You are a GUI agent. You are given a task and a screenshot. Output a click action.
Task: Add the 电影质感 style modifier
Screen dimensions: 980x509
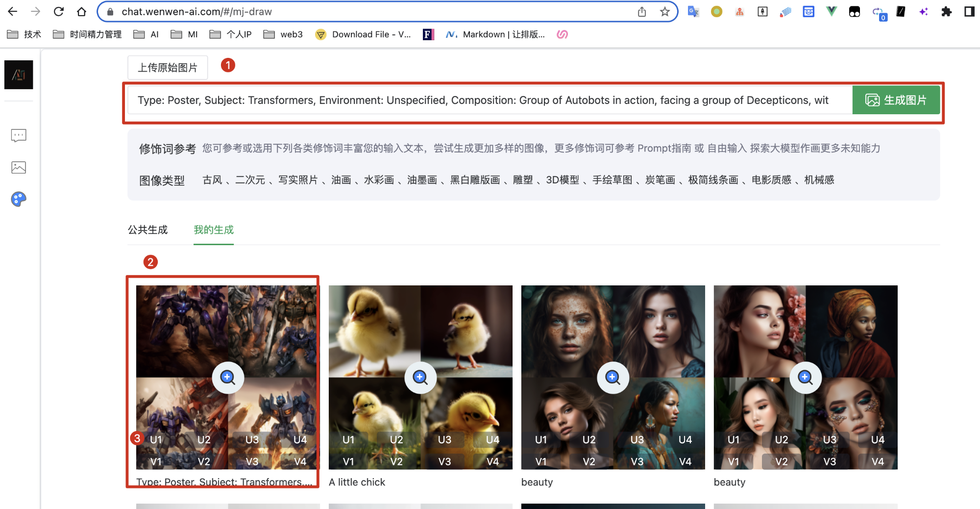pyautogui.click(x=771, y=180)
